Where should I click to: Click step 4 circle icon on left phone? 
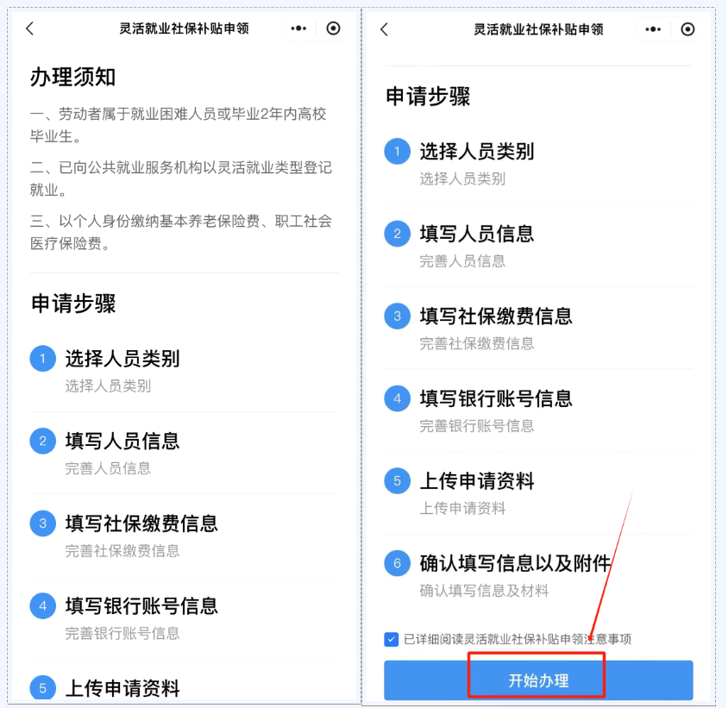coord(43,606)
